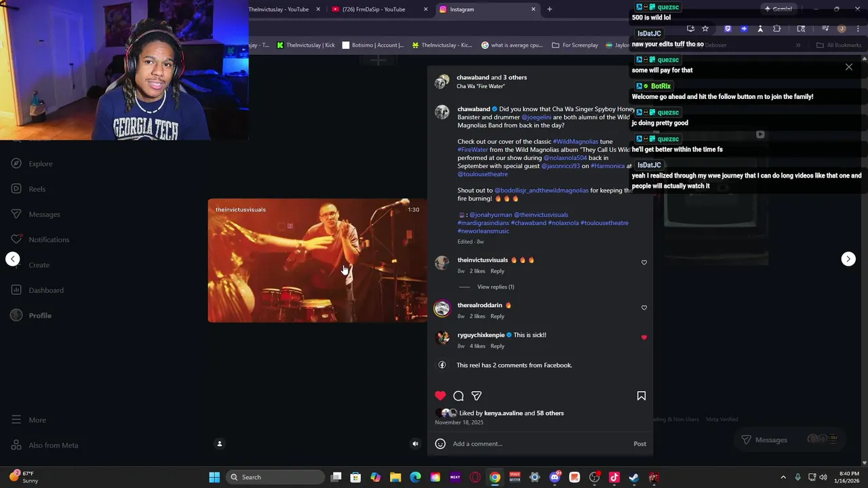Screen dimensions: 868x488
Task: Toggle the reel's mute speaker icon
Action: click(x=416, y=444)
